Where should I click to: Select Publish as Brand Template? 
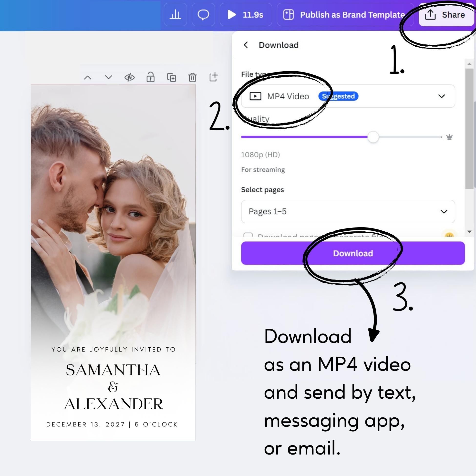pos(345,15)
